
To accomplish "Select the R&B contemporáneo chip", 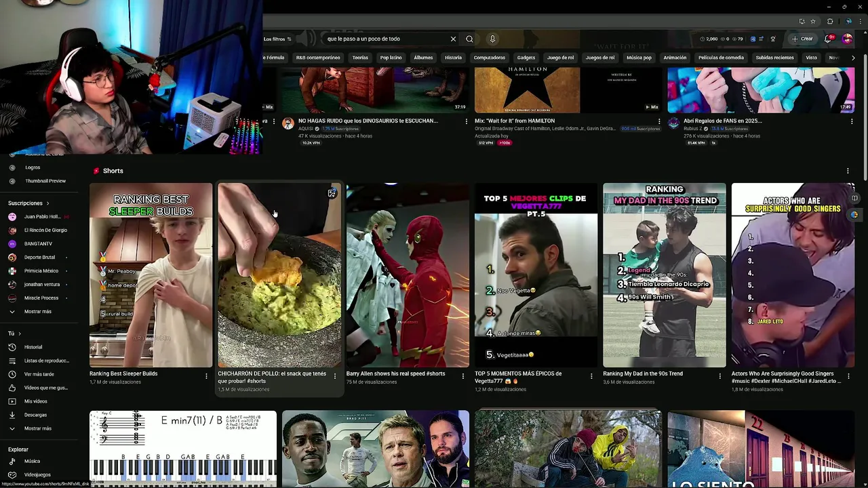I will coord(318,58).
